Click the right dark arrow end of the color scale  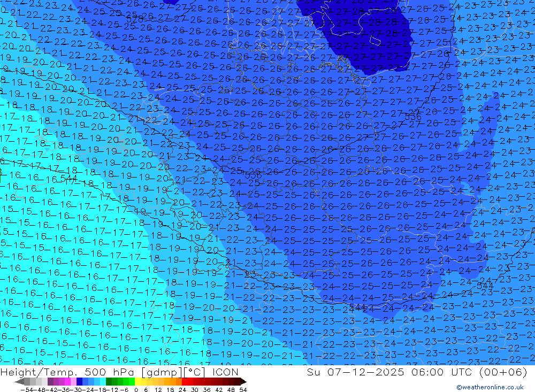pyautogui.click(x=243, y=382)
